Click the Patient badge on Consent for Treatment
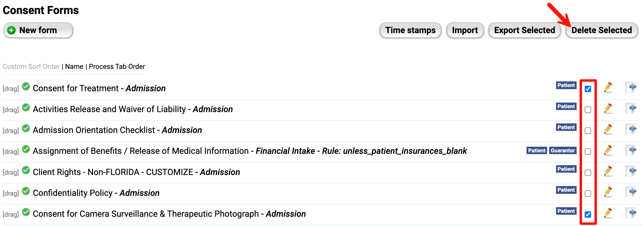The height and width of the screenshot is (226, 644). pyautogui.click(x=566, y=85)
